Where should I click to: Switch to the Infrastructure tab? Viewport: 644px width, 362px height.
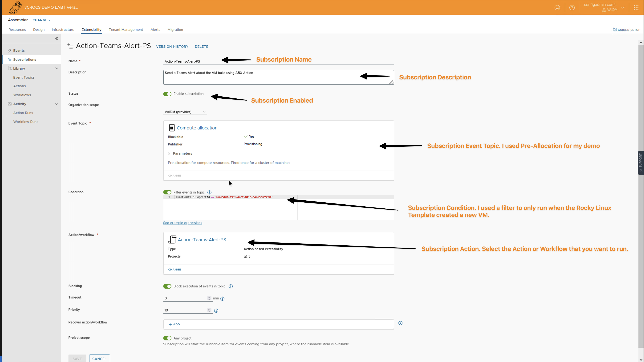click(x=63, y=30)
